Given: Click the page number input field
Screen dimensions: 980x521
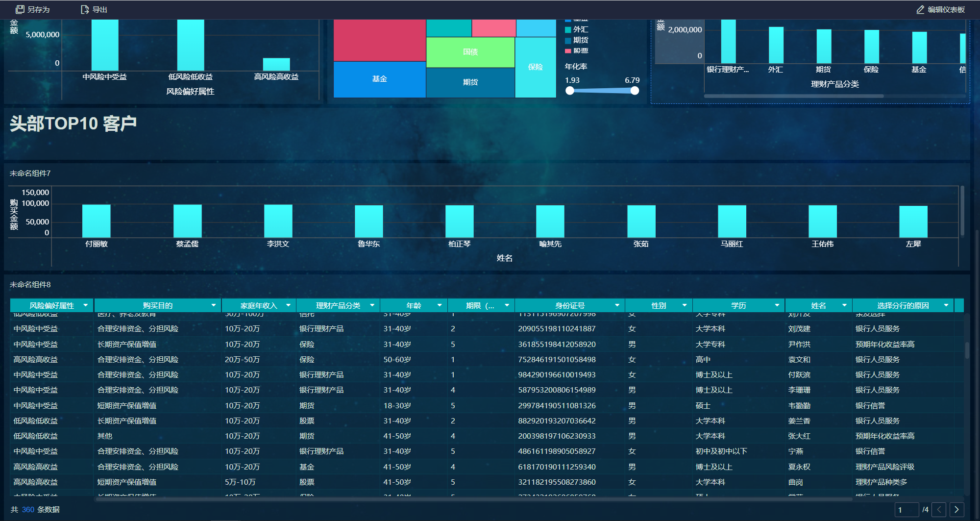Looking at the screenshot, I should coord(906,510).
